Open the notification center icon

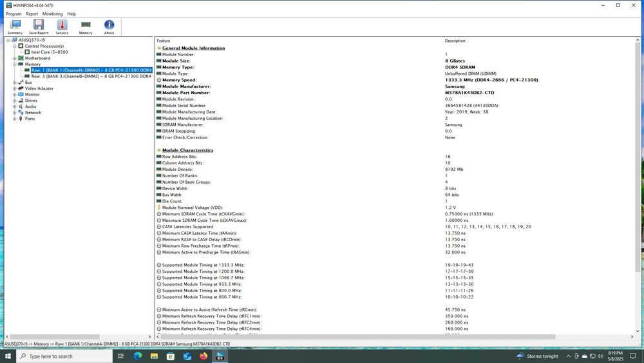633,356
